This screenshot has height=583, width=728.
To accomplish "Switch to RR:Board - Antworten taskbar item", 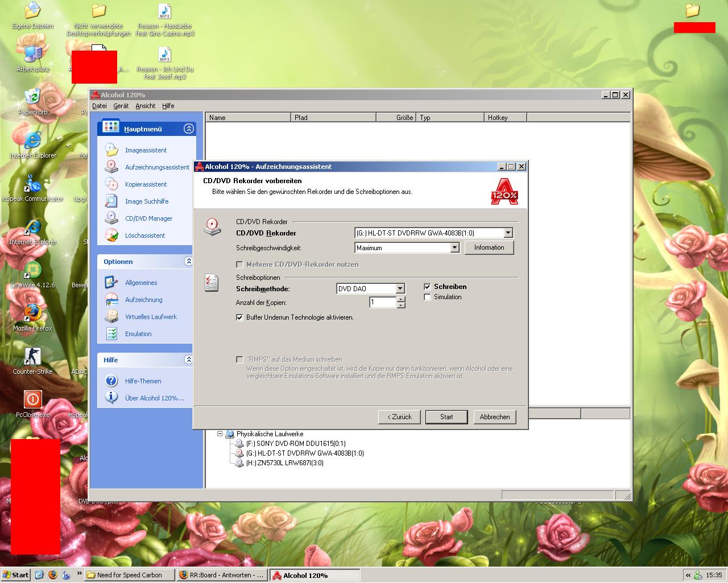I will pos(222,575).
